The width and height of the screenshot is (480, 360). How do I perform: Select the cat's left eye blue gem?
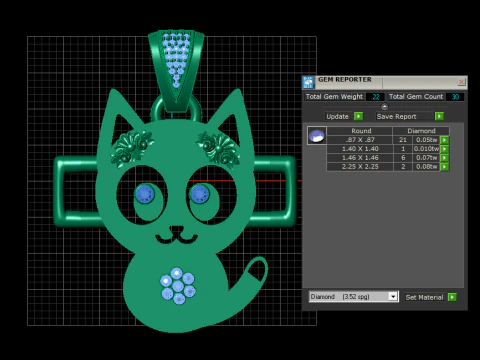(x=145, y=194)
